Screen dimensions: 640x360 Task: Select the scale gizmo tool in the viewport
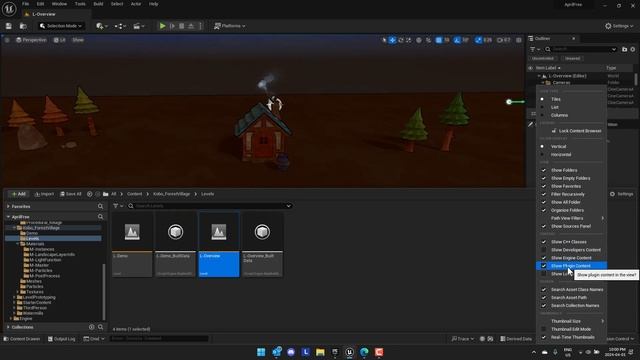tap(409, 40)
